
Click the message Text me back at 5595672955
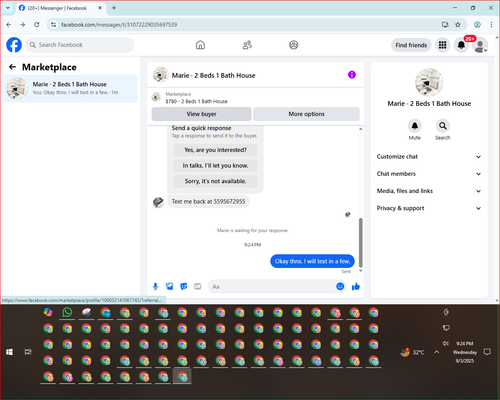[208, 201]
